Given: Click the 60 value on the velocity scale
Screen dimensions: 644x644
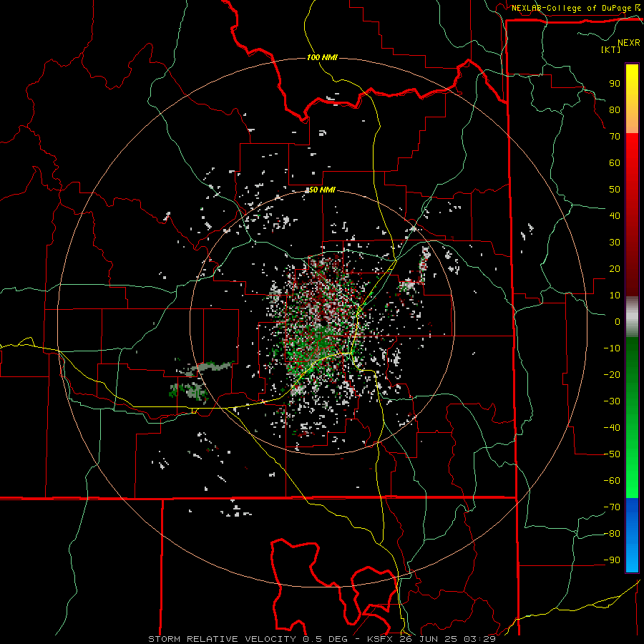Looking at the screenshot, I should pos(615,162).
